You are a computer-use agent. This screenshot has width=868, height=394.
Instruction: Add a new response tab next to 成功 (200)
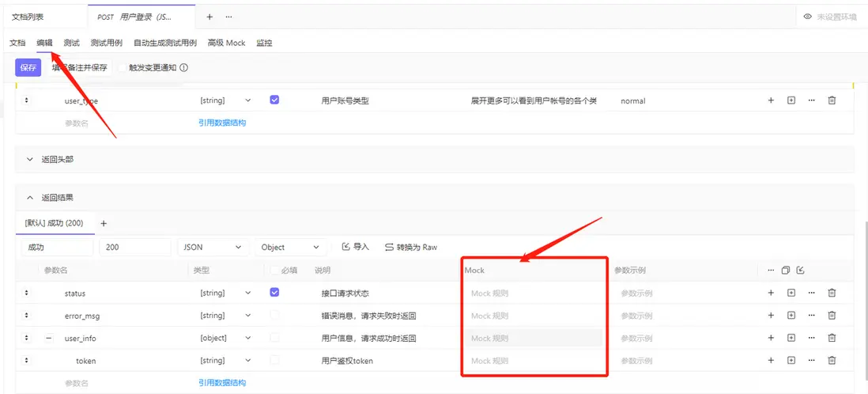tap(103, 223)
